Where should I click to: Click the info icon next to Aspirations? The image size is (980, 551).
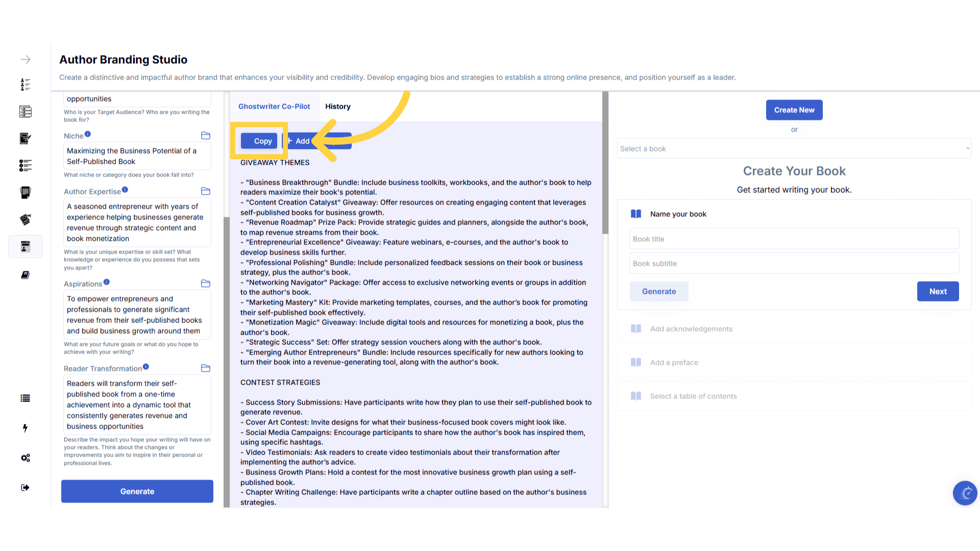[107, 282]
